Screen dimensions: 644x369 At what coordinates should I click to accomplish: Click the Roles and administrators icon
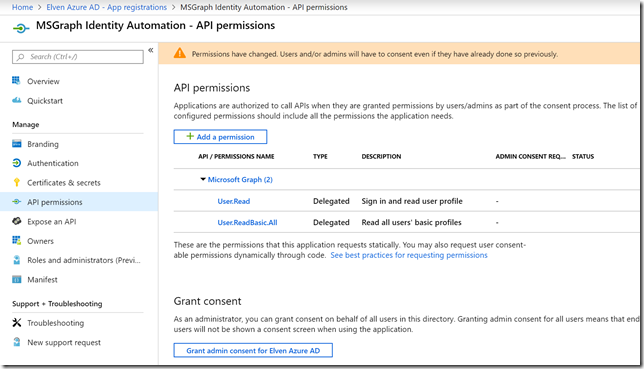click(16, 260)
